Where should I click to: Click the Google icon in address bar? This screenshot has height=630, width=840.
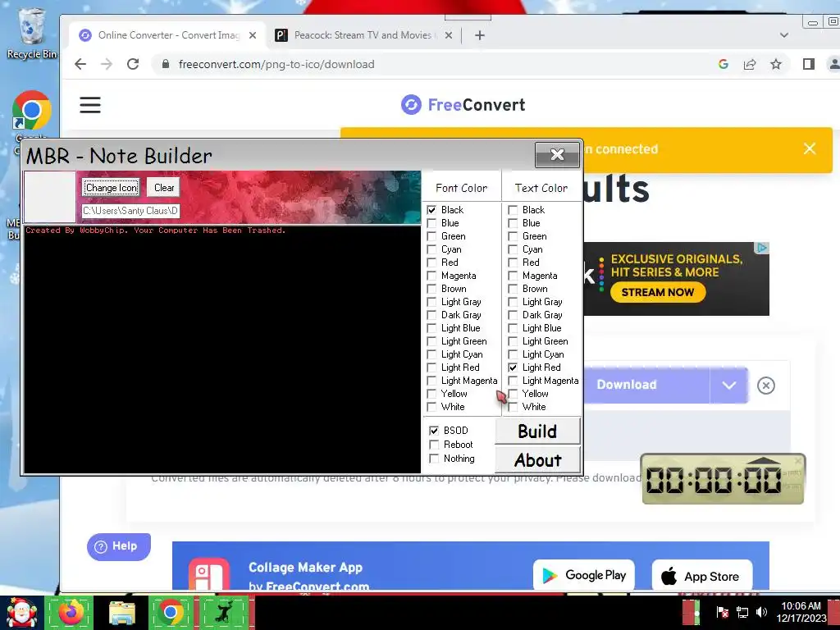[x=724, y=64]
